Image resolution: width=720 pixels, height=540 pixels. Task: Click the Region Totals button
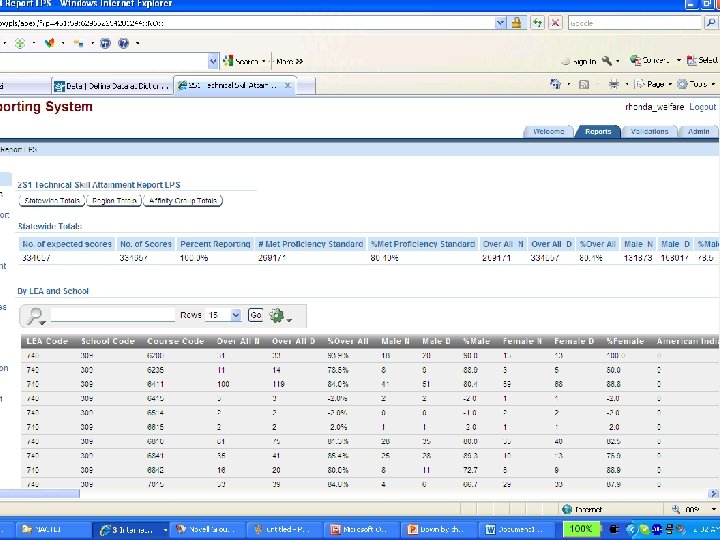[x=114, y=201]
